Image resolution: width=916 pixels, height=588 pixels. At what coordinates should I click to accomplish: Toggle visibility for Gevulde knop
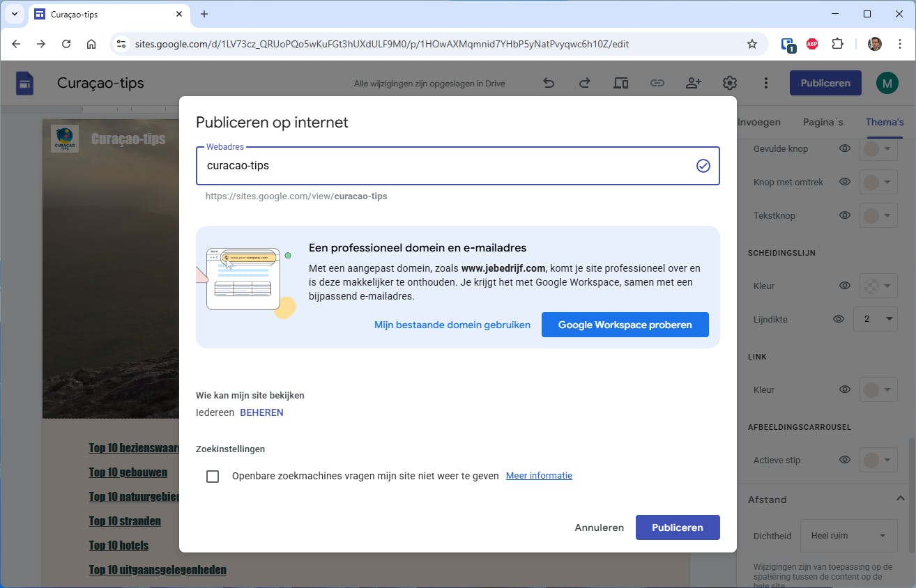click(x=845, y=149)
